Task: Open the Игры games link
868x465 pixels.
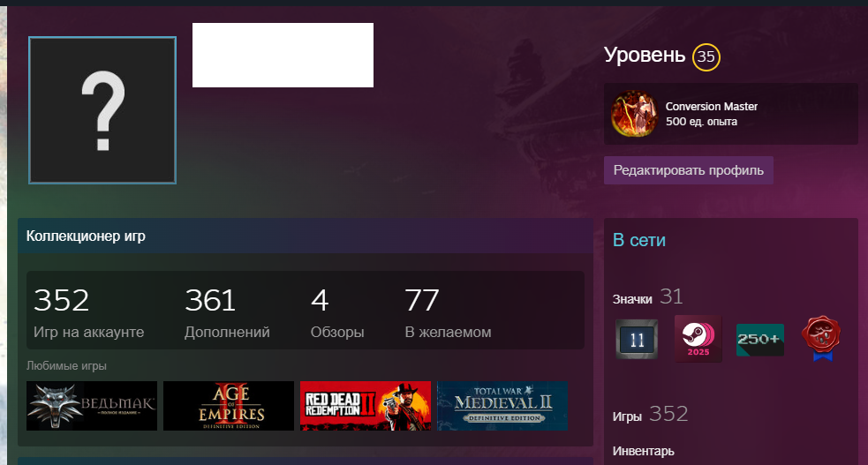Action: click(x=627, y=416)
